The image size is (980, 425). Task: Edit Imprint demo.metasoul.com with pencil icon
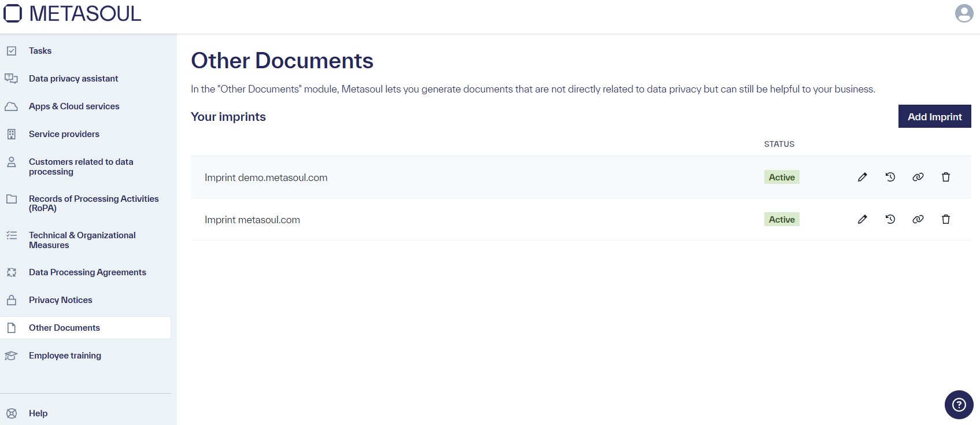coord(863,177)
